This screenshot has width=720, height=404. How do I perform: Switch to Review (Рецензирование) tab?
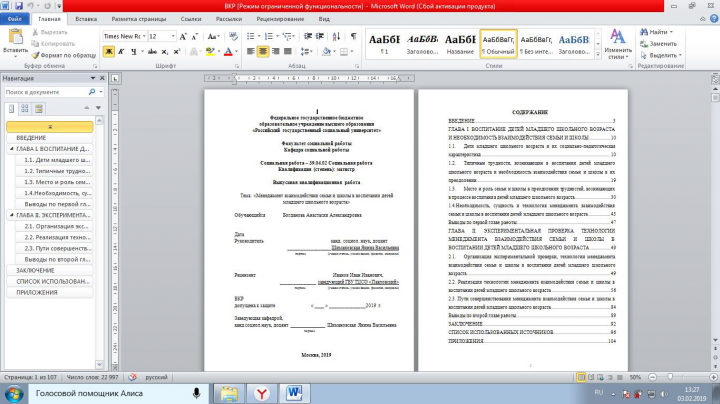click(280, 19)
